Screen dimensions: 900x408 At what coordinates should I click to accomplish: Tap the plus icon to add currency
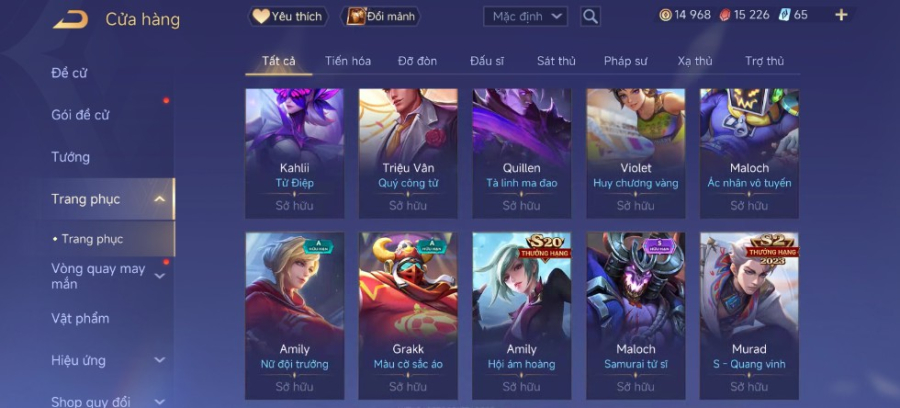tap(841, 15)
